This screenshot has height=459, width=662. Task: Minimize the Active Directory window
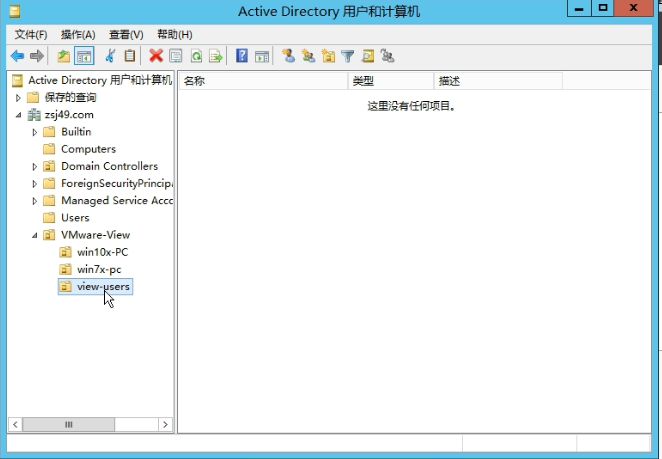coord(579,8)
